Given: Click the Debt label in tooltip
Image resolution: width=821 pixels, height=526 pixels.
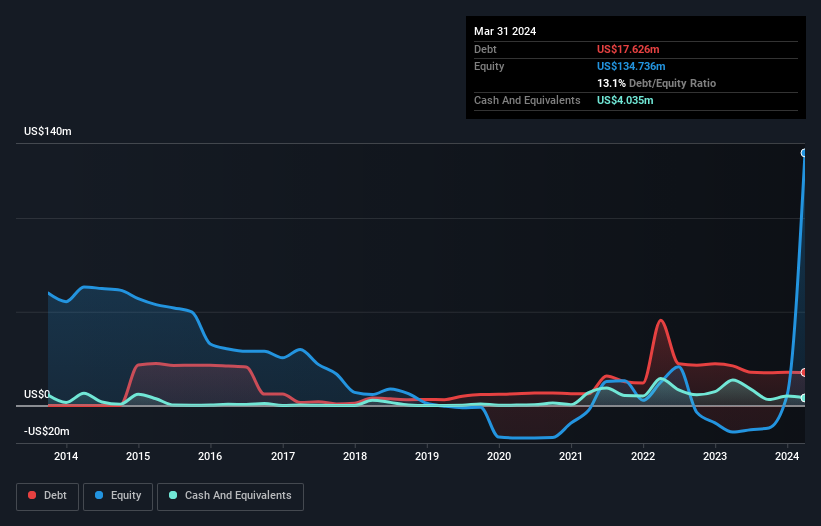Looking at the screenshot, I should coord(485,49).
